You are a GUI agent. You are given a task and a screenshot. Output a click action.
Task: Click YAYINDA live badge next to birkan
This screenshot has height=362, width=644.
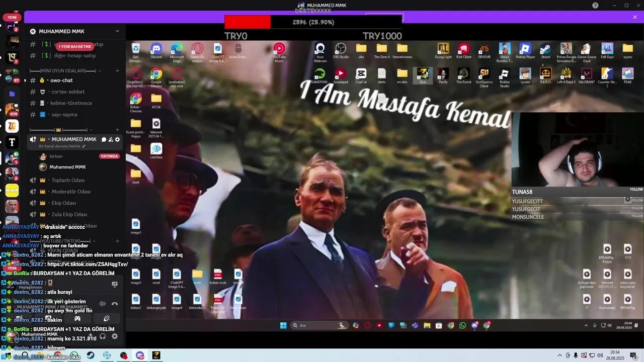pos(110,156)
